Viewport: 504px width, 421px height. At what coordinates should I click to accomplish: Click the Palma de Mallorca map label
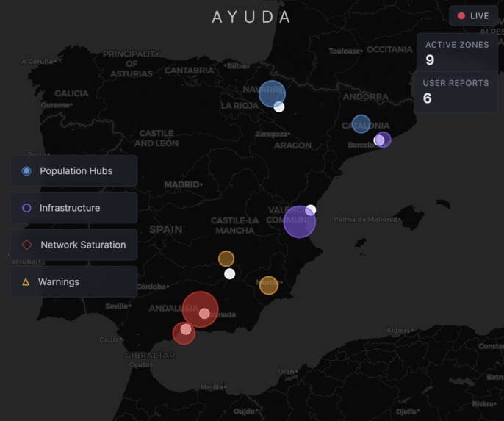(367, 220)
